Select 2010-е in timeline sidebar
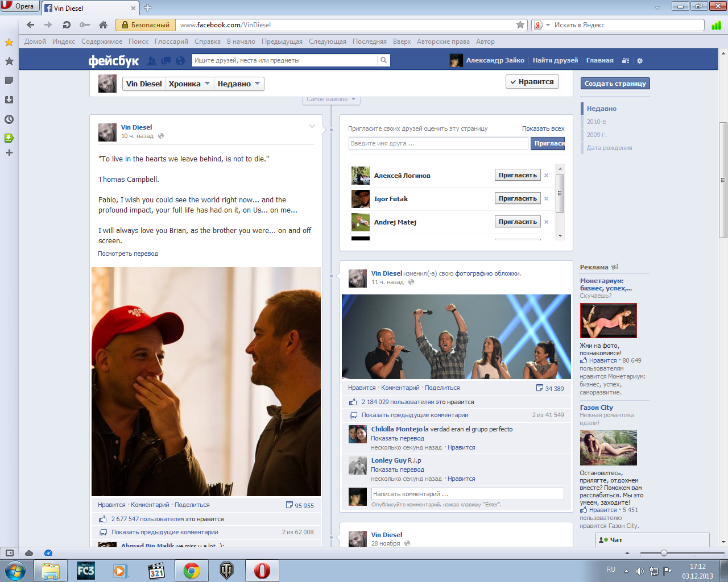728x582 pixels. point(596,122)
